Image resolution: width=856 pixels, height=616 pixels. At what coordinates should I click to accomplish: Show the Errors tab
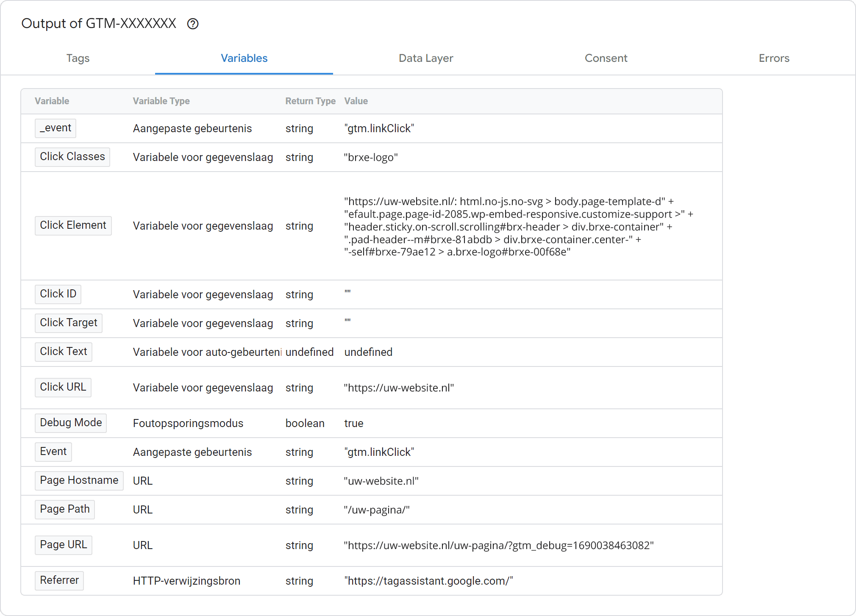coord(774,58)
